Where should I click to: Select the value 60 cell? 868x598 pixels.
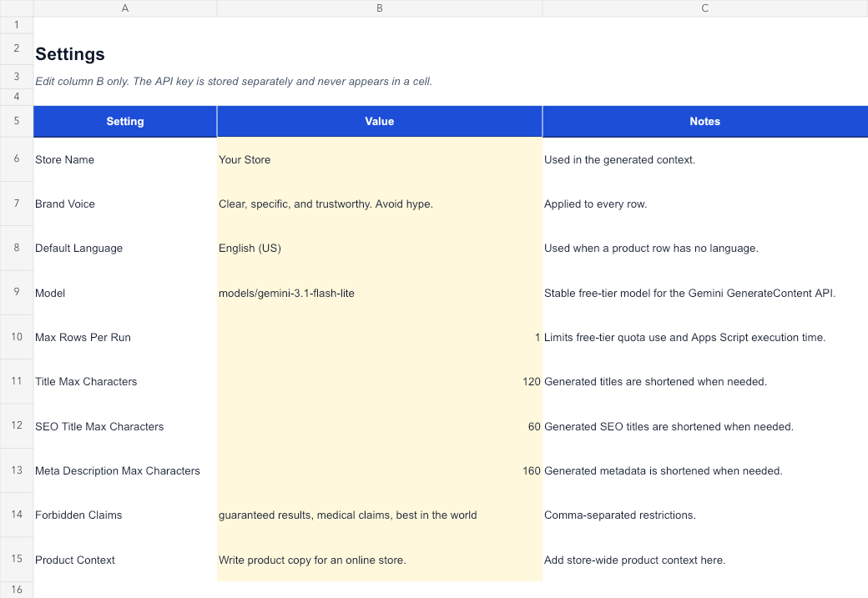click(x=379, y=426)
